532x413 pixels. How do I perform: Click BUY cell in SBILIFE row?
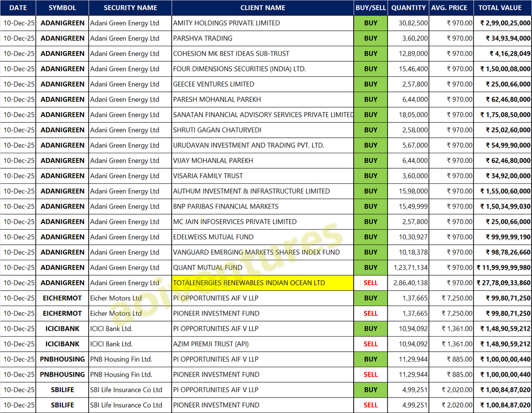(370, 390)
